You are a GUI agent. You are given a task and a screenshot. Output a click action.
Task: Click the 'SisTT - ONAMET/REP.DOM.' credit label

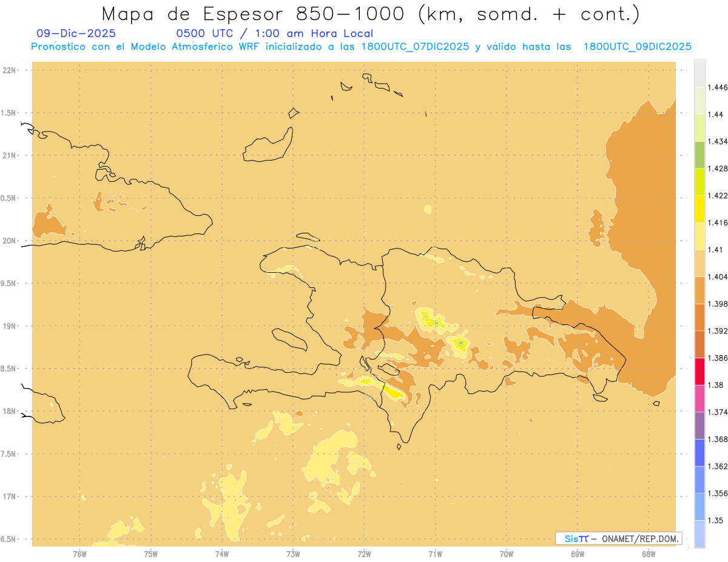tap(618, 538)
